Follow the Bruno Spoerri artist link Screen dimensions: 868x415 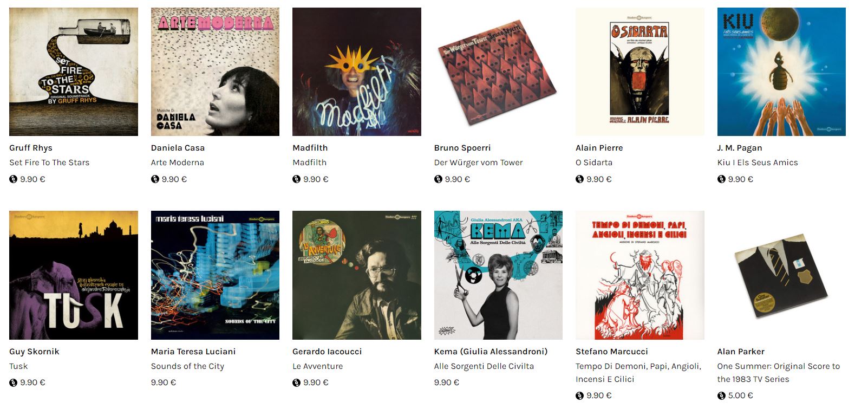point(462,148)
